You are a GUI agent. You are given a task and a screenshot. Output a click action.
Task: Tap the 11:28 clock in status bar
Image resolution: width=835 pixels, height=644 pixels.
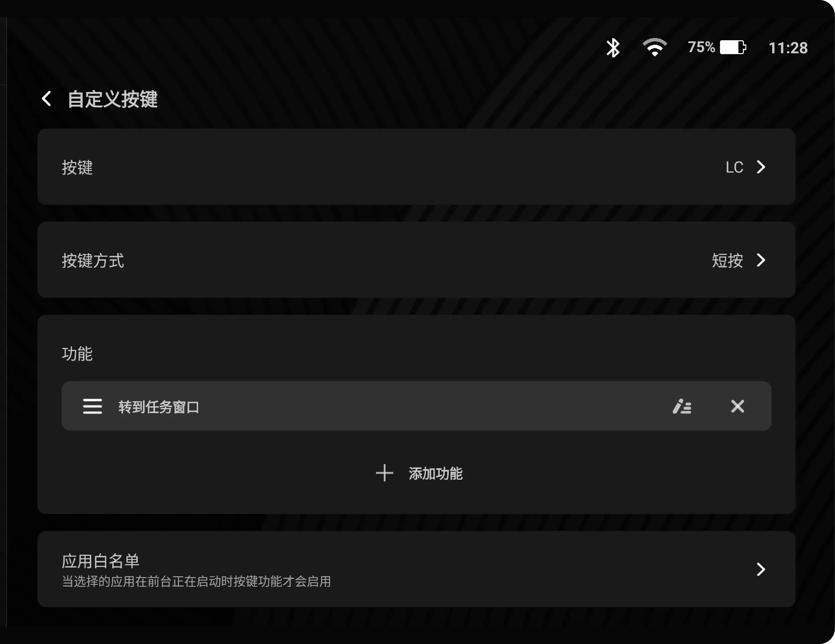pyautogui.click(x=788, y=48)
